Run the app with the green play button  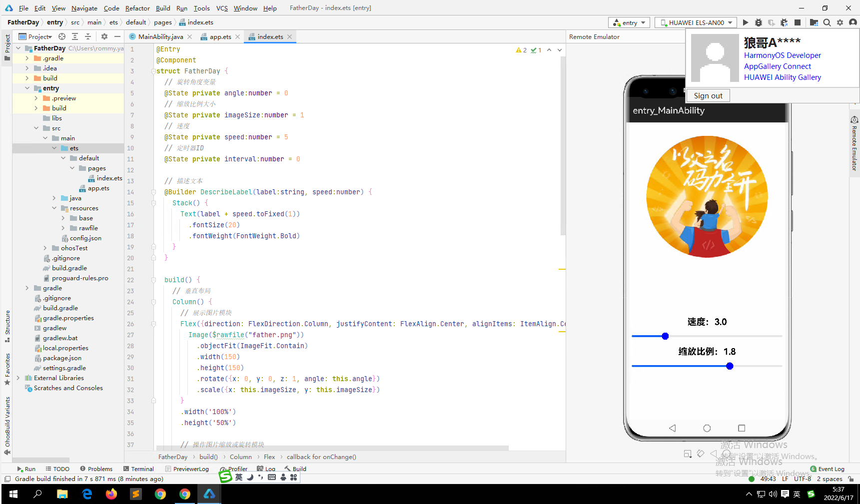pos(745,22)
